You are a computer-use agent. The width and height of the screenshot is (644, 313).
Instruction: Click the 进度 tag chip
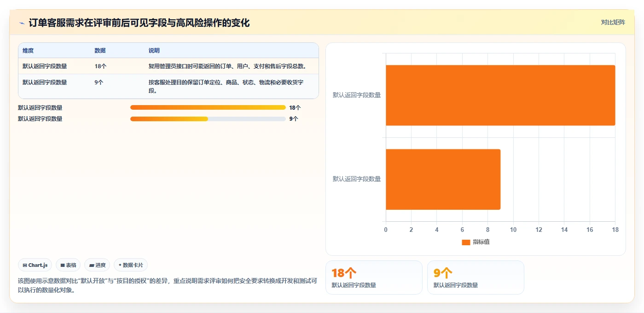(x=97, y=265)
